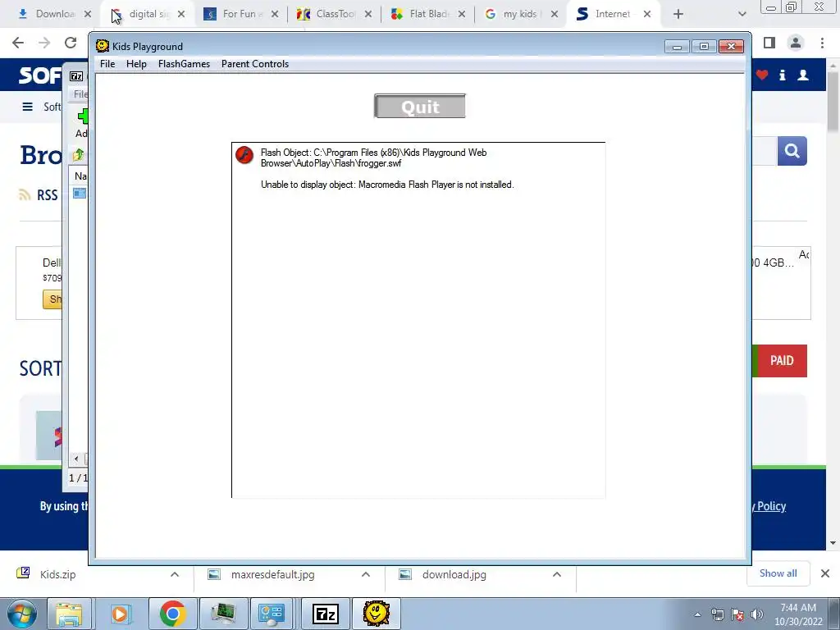This screenshot has width=840, height=630.
Task: Open Windows Explorer from the taskbar
Action: point(69,614)
